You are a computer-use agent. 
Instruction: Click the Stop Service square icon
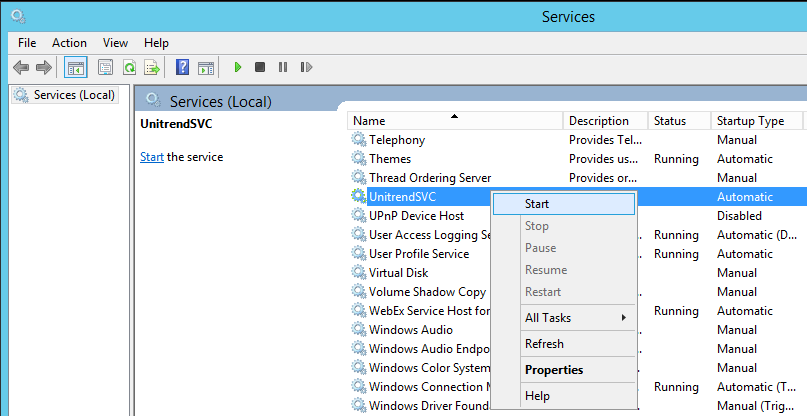click(x=260, y=67)
